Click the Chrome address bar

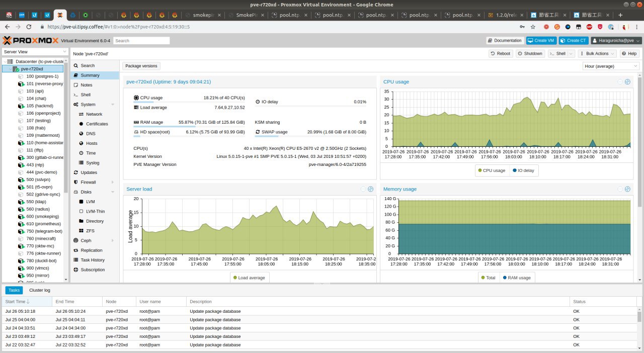coord(282,27)
